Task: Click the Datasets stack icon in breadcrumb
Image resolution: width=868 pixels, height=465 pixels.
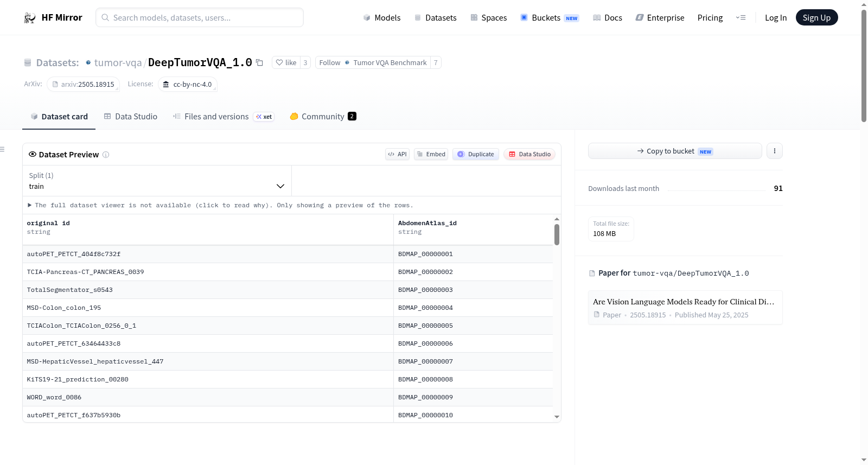Action: pyautogui.click(x=28, y=63)
